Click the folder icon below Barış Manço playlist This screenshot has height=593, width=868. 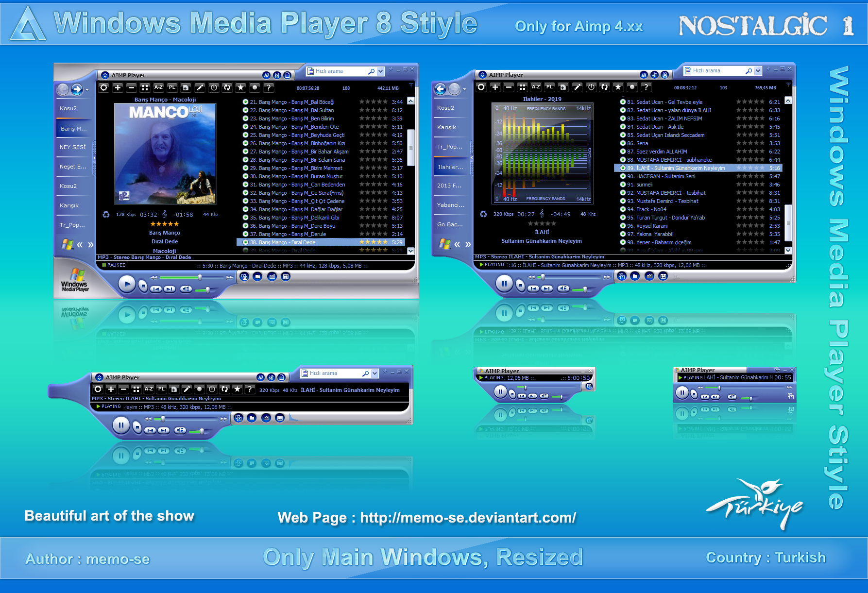pyautogui.click(x=258, y=276)
